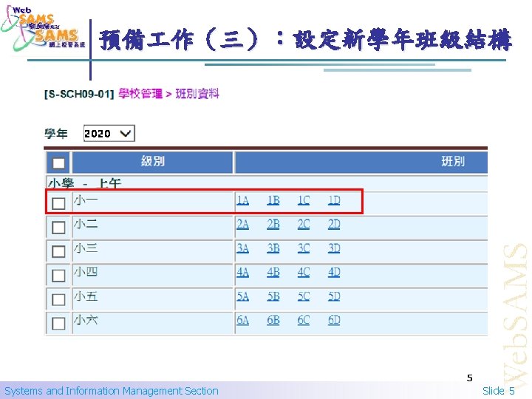
Task: Open class 5B link
Action: pyautogui.click(x=273, y=296)
